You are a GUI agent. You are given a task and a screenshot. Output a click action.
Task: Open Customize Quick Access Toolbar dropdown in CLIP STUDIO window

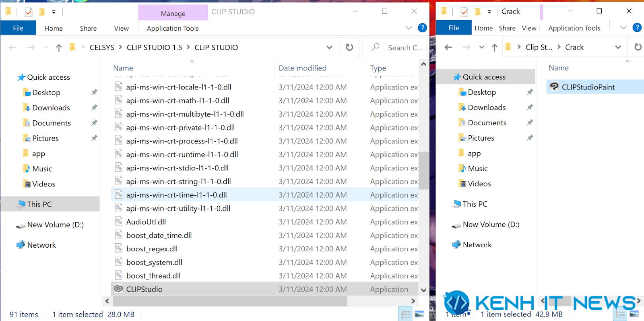[x=54, y=12]
